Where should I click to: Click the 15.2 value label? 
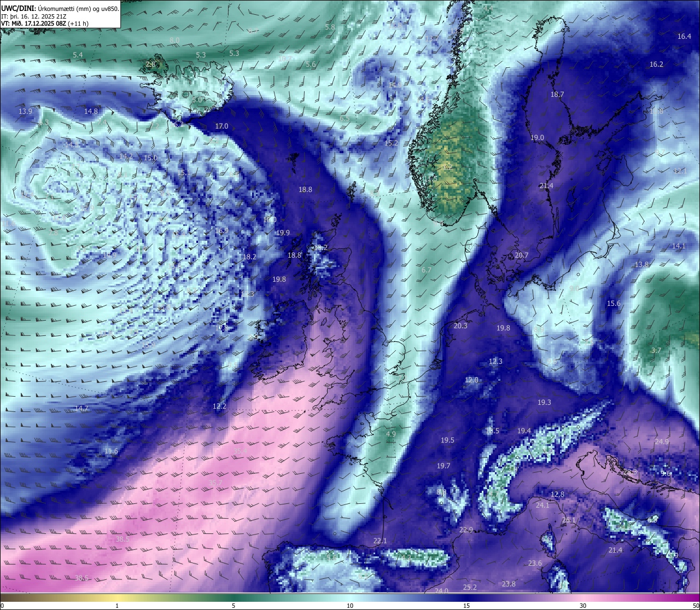pyautogui.click(x=391, y=143)
